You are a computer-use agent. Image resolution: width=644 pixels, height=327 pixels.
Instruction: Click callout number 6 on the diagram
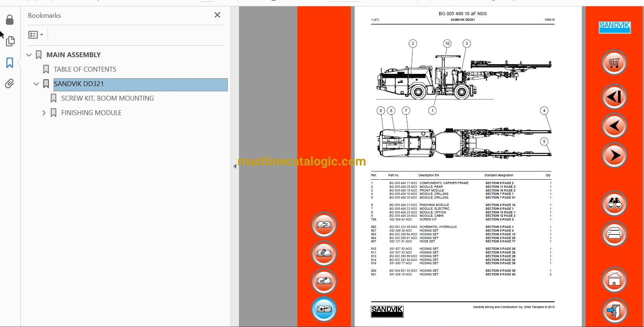coord(391,111)
